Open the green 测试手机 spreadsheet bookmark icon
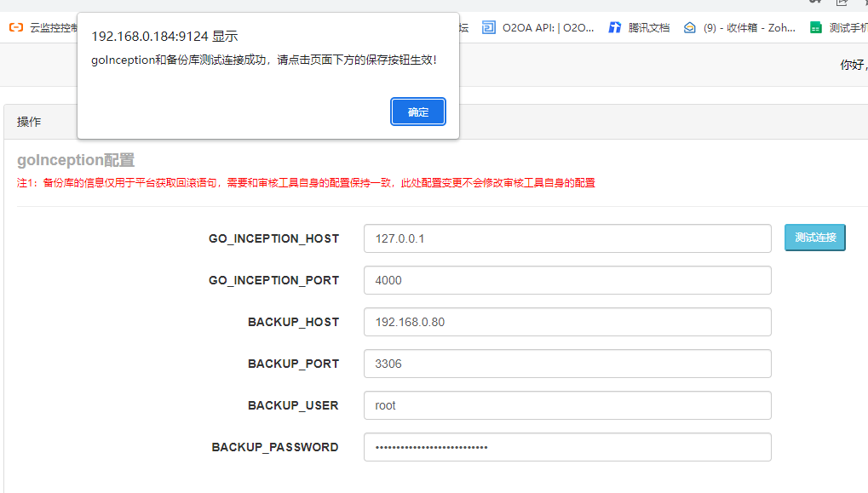Screen dimensions: 868x493 pos(815,27)
